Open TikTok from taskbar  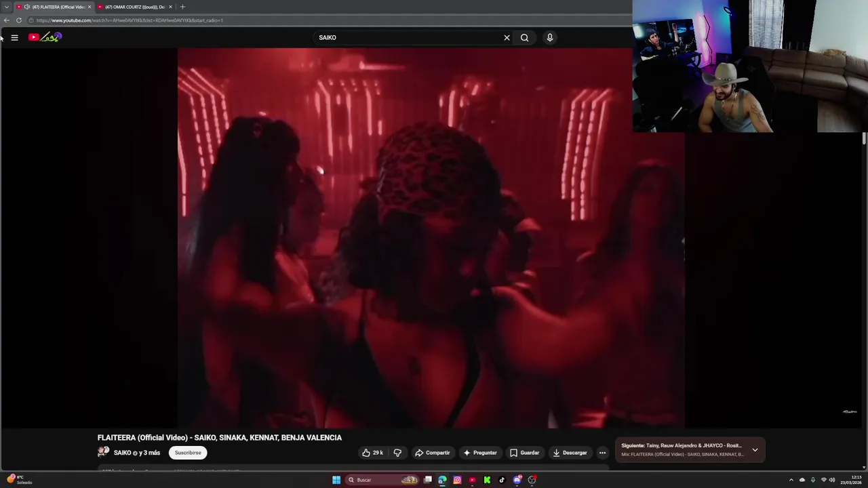pyautogui.click(x=502, y=480)
